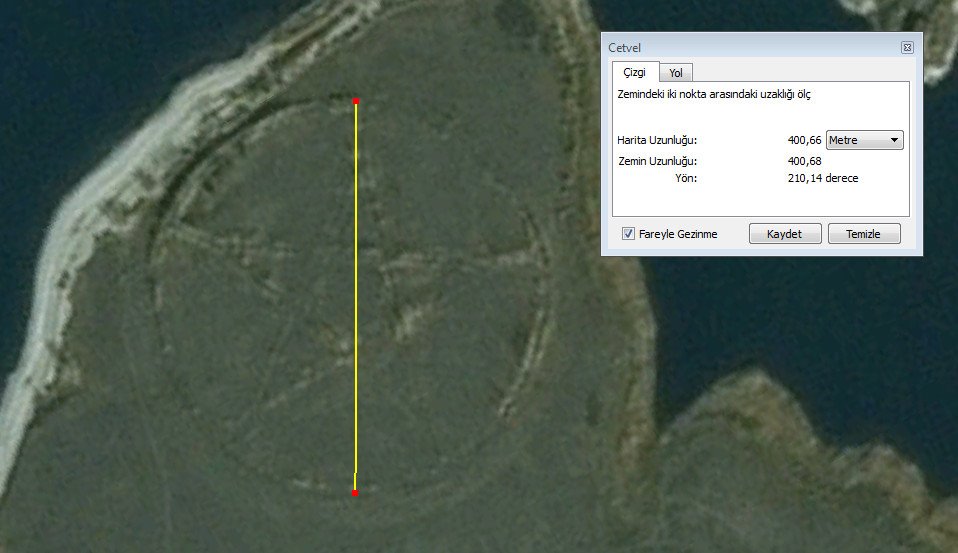Click the dropdown arrow beside Metre

point(894,141)
